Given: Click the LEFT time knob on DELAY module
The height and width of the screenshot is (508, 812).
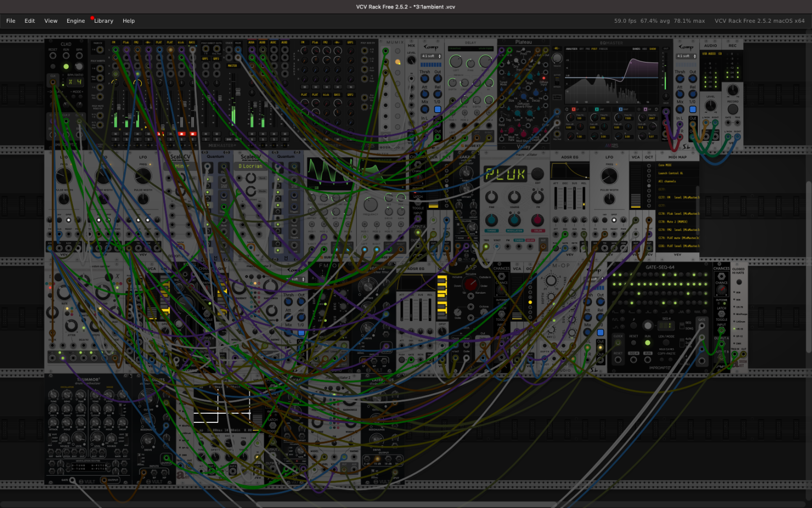Looking at the screenshot, I should click(x=456, y=61).
